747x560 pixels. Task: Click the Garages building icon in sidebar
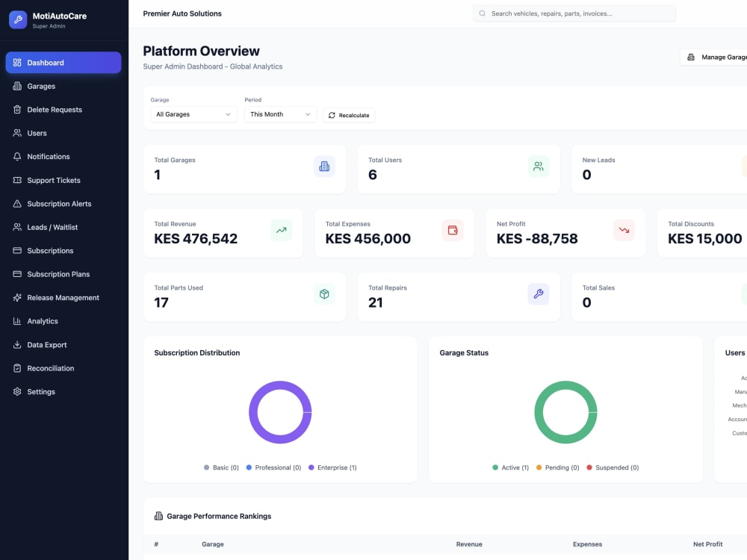[17, 86]
